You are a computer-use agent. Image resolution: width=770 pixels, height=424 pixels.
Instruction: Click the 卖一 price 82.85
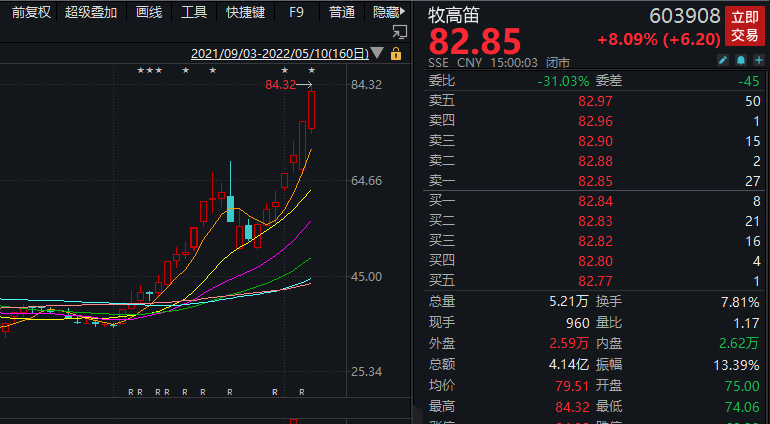pyautogui.click(x=595, y=181)
